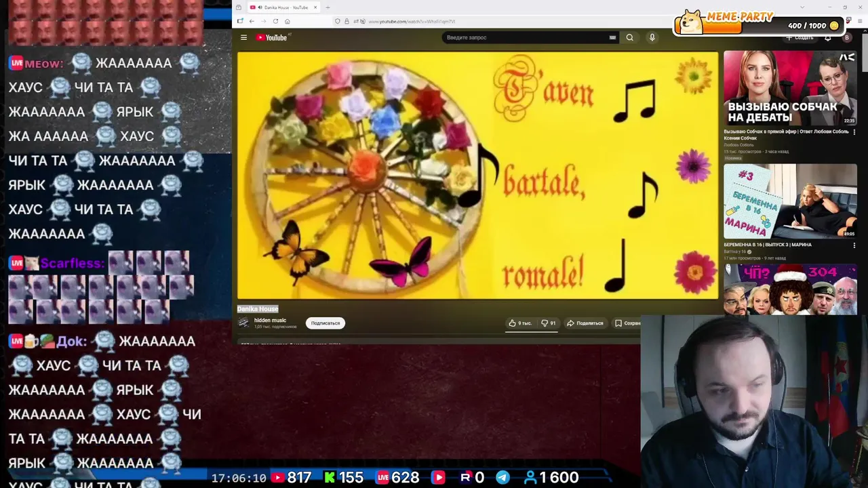Dislike the video with thumbs down
868x488 pixels.
[549, 323]
